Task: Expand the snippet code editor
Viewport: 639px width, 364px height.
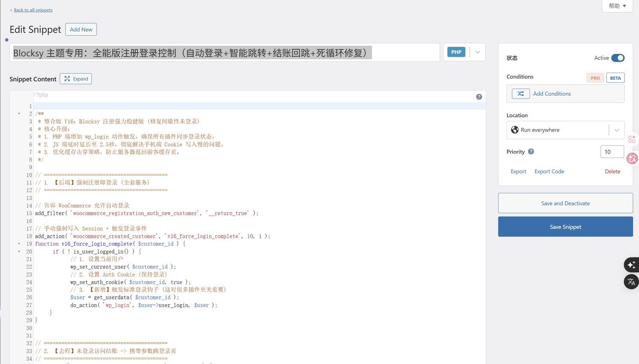Action: tap(76, 79)
